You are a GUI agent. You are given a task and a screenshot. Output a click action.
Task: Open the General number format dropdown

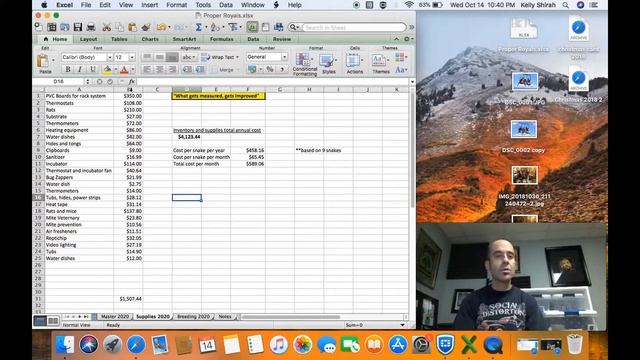284,57
